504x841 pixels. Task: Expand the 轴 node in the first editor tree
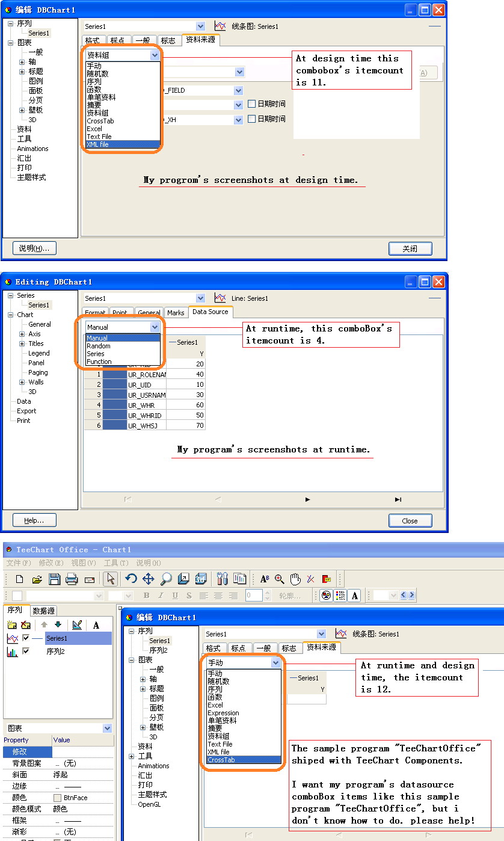pyautogui.click(x=22, y=62)
